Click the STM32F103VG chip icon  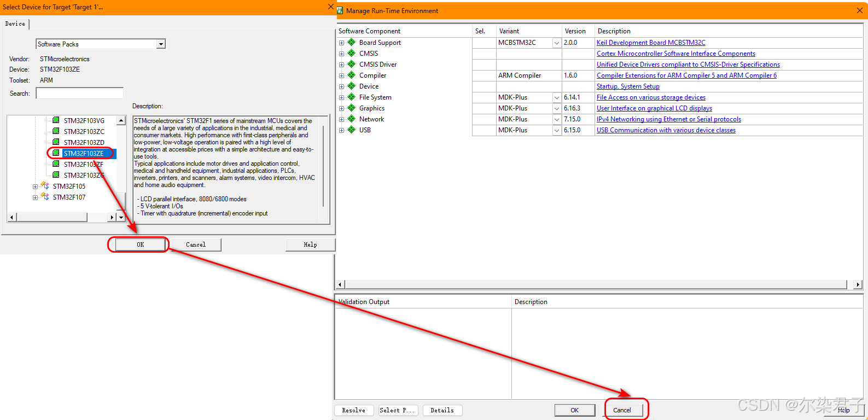pyautogui.click(x=56, y=120)
